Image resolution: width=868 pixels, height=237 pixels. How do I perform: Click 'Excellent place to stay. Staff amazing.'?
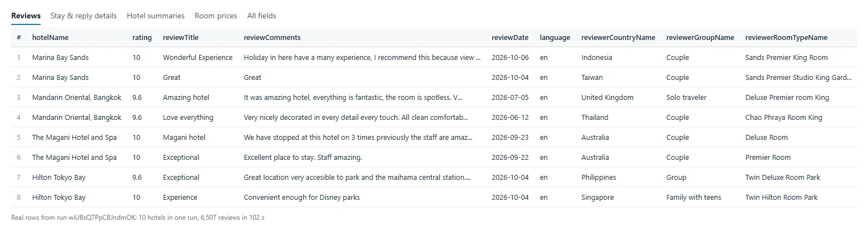click(303, 158)
